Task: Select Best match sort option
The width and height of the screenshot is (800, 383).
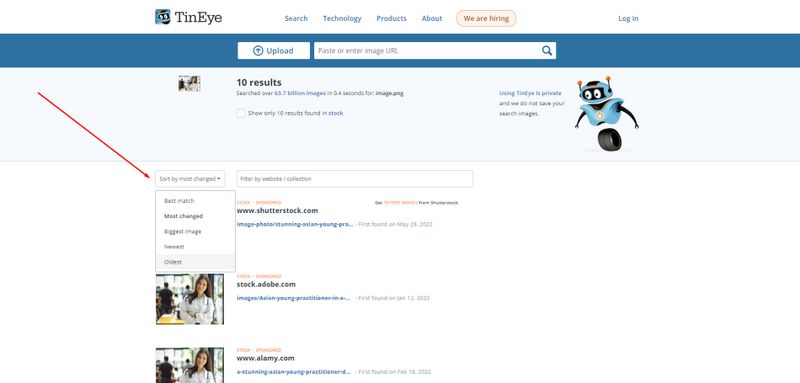Action: (179, 201)
